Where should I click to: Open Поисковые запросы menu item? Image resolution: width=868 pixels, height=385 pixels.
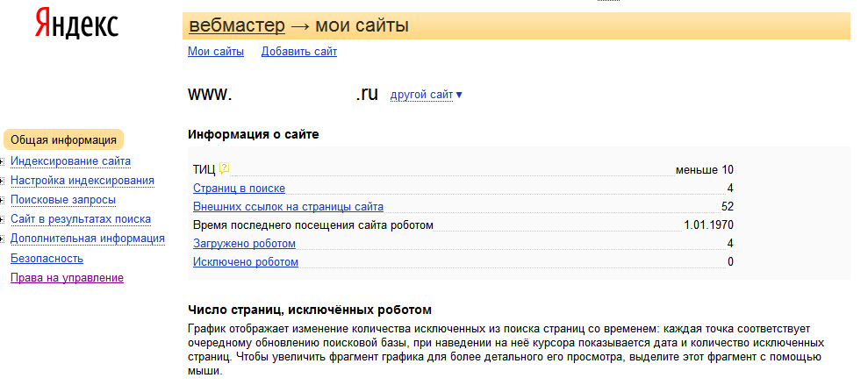pyautogui.click(x=63, y=200)
